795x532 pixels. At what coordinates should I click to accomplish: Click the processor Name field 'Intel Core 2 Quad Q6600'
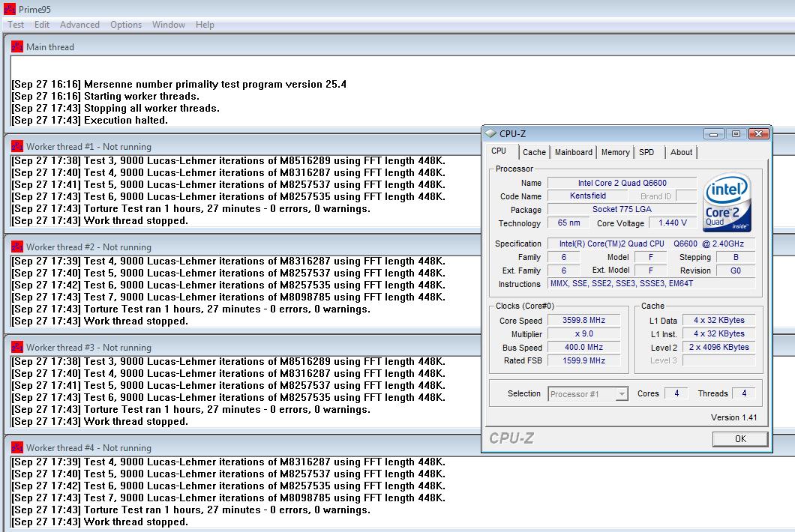(x=622, y=183)
